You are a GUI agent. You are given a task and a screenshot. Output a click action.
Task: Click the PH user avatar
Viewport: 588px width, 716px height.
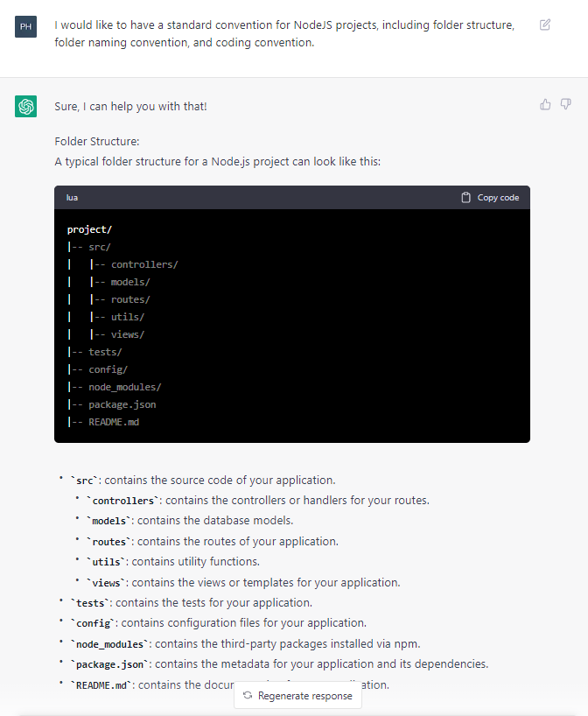coord(26,26)
